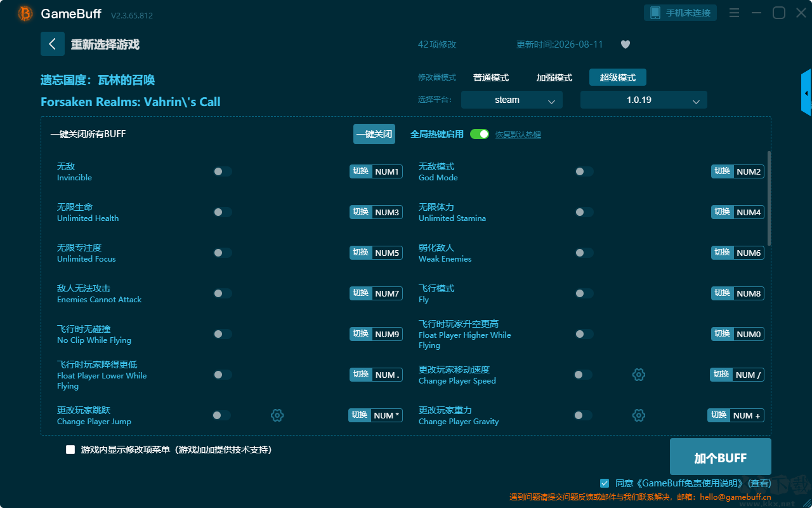812x508 pixels.
Task: Select the 超级模式 trainer mode tab
Action: [x=618, y=77]
